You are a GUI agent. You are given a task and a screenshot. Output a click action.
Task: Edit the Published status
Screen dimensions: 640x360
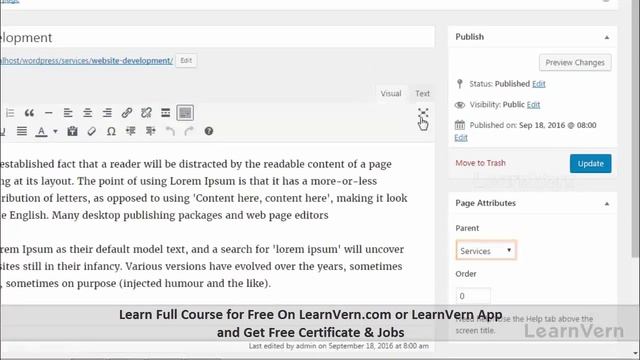(x=538, y=84)
